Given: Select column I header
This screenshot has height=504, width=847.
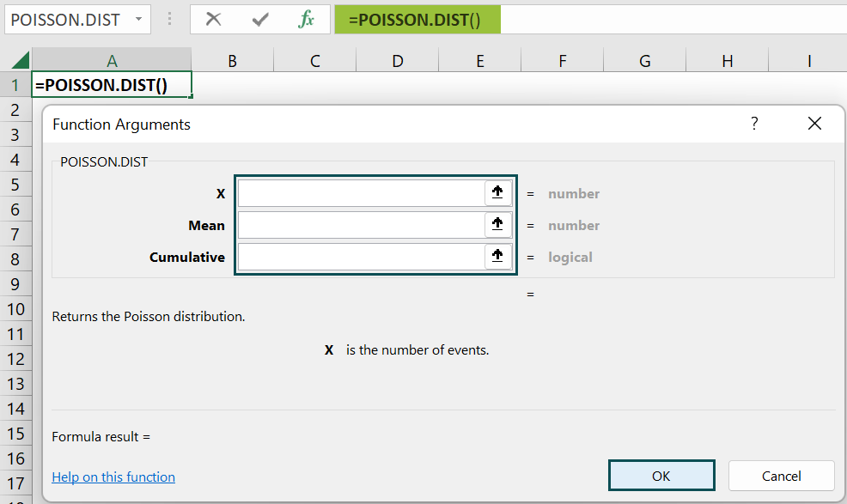Looking at the screenshot, I should [x=808, y=60].
